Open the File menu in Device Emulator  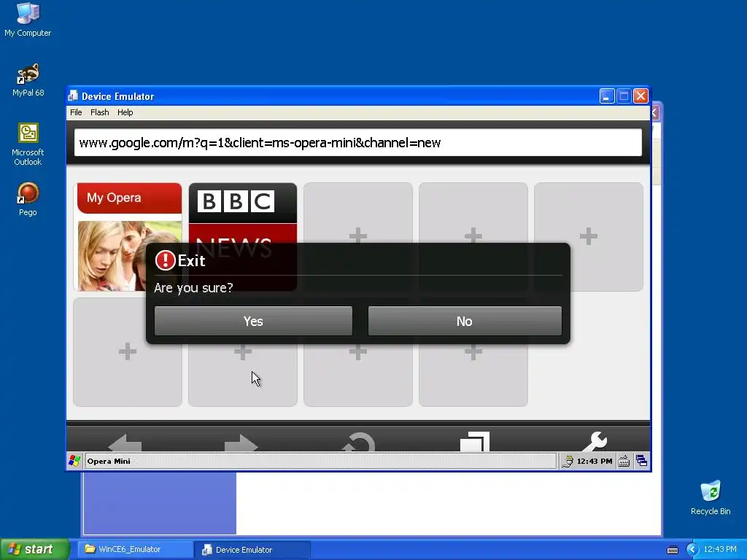pos(76,112)
